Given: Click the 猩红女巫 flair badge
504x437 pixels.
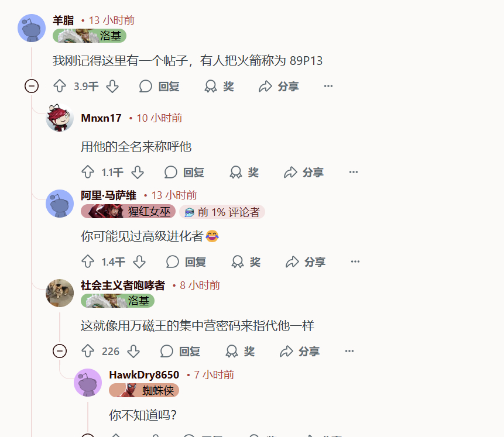Looking at the screenshot, I should point(128,211).
